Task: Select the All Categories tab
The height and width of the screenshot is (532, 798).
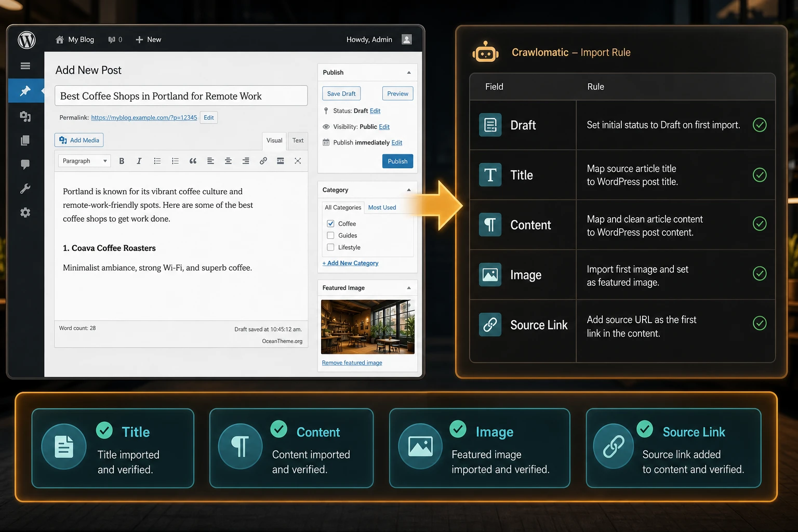Action: click(343, 207)
